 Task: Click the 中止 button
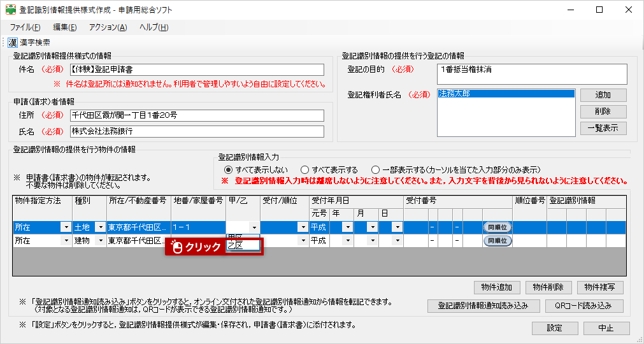[x=606, y=328]
